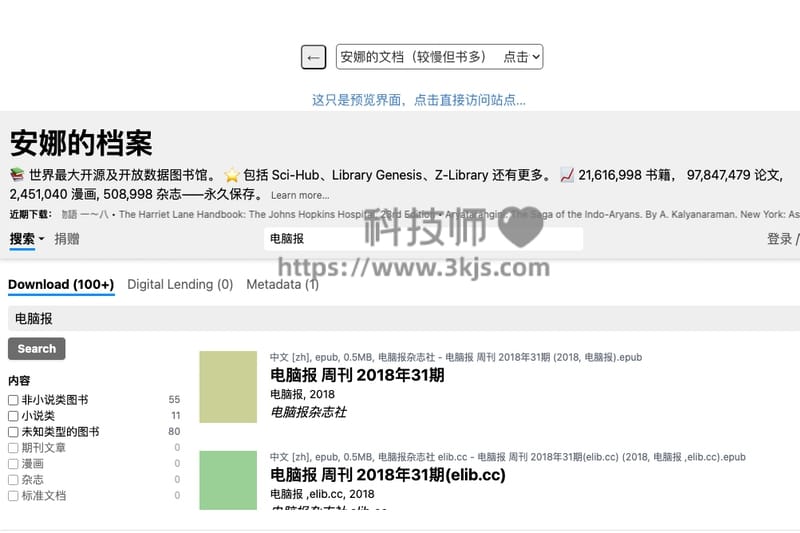Click the count 80 beside 未知类型的图书

tap(174, 432)
